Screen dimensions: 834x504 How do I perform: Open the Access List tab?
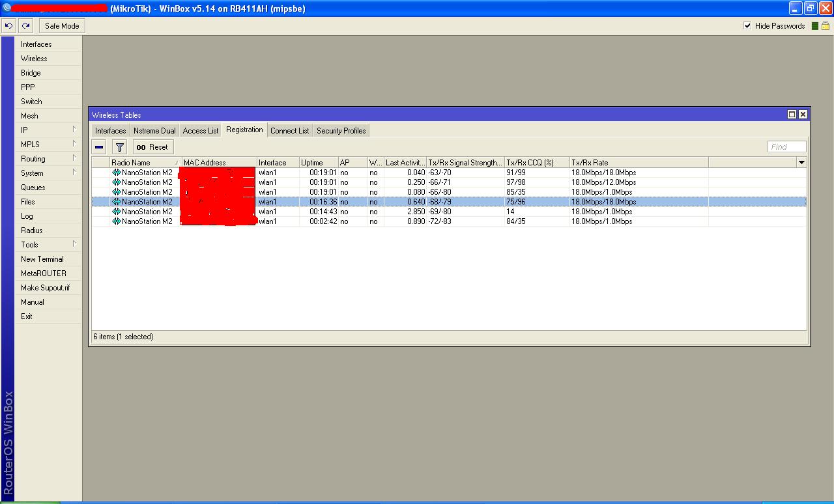tap(201, 131)
